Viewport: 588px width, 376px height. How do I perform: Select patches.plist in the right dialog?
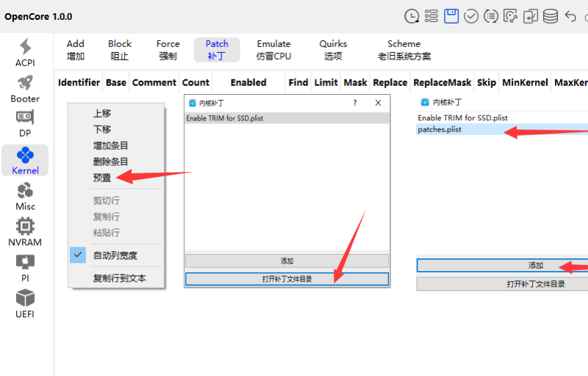502,129
